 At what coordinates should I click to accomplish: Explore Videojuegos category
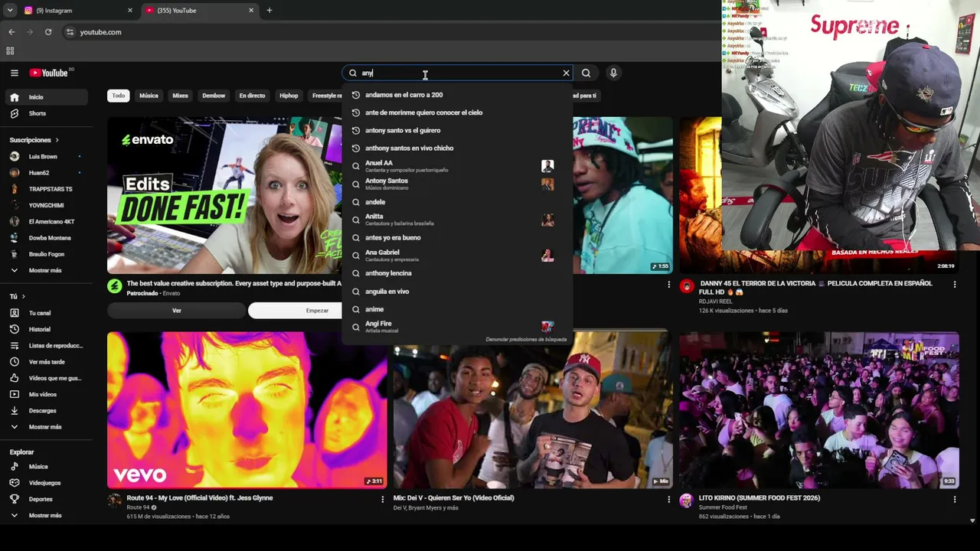pos(47,483)
